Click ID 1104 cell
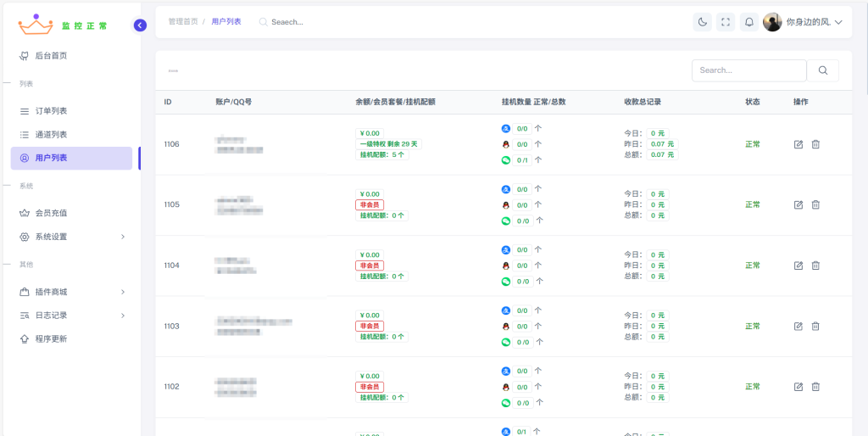Image resolution: width=868 pixels, height=436 pixels. [171, 266]
